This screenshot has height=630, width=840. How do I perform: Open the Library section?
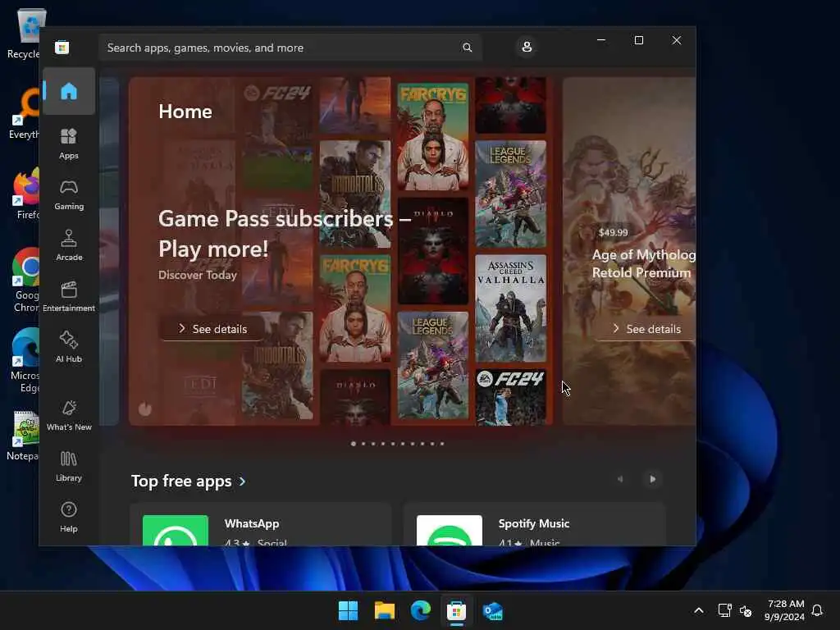69,466
